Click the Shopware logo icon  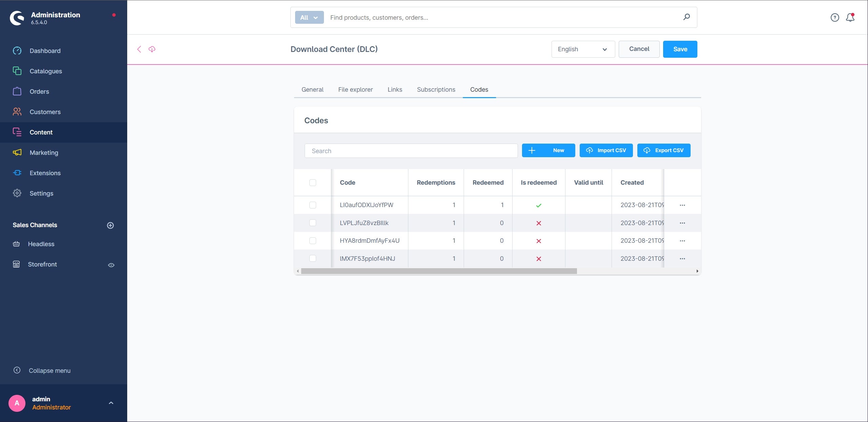[17, 18]
